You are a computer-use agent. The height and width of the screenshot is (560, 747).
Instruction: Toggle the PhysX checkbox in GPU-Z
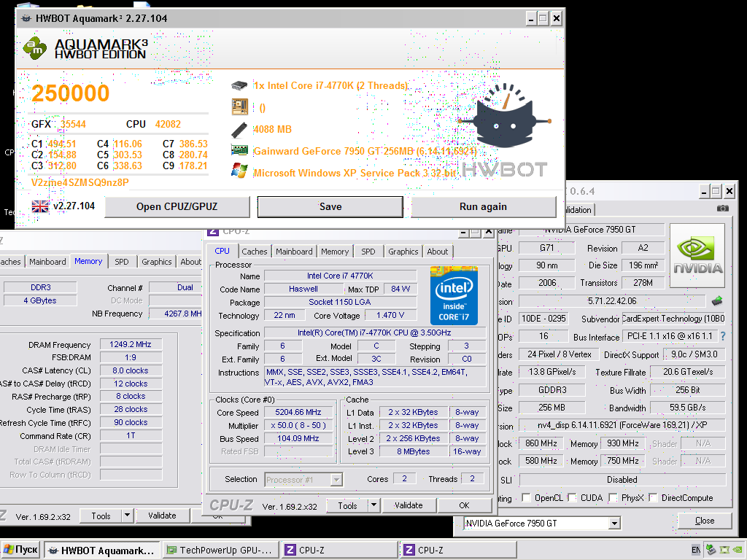point(613,497)
